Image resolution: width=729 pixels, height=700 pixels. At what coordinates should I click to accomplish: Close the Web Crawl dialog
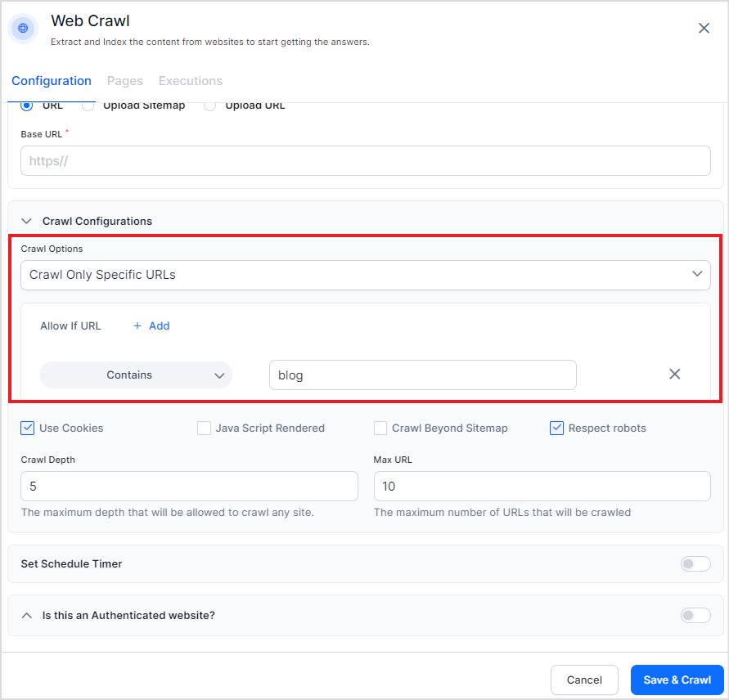(704, 29)
